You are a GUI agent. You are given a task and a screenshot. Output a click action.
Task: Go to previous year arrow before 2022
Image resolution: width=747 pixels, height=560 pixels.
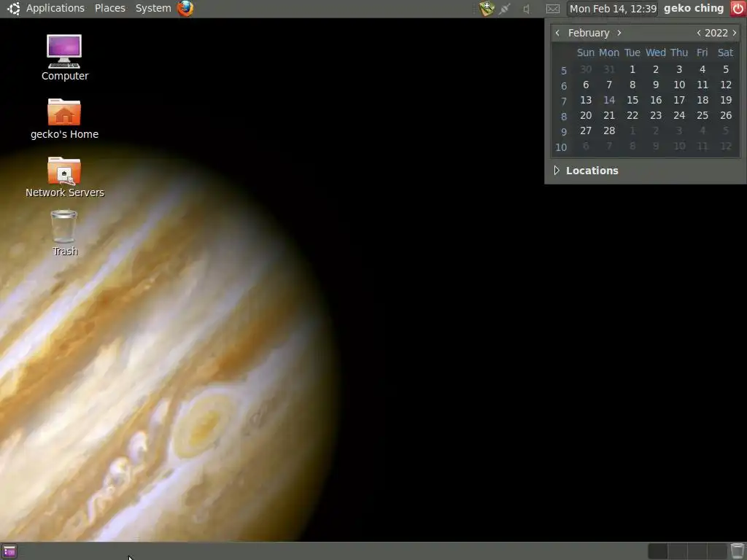[x=698, y=33]
